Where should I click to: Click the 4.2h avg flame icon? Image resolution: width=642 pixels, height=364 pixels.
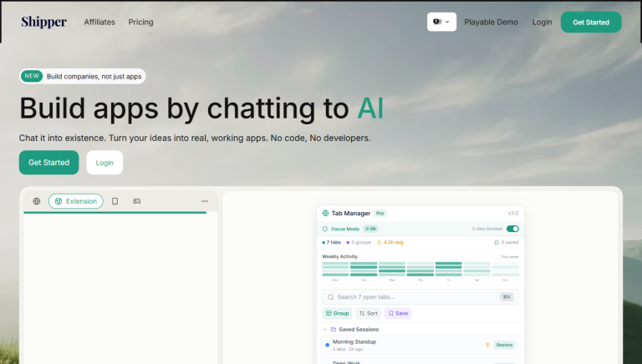coord(380,242)
